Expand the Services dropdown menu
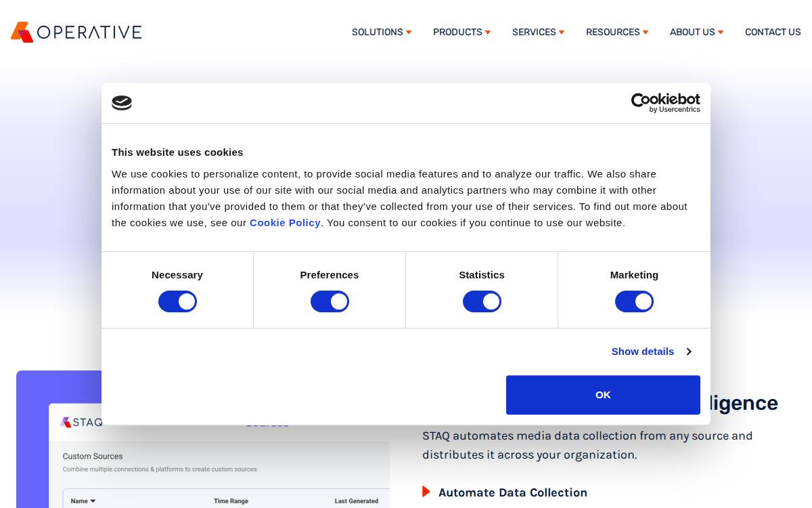Image resolution: width=812 pixels, height=508 pixels. (x=538, y=32)
